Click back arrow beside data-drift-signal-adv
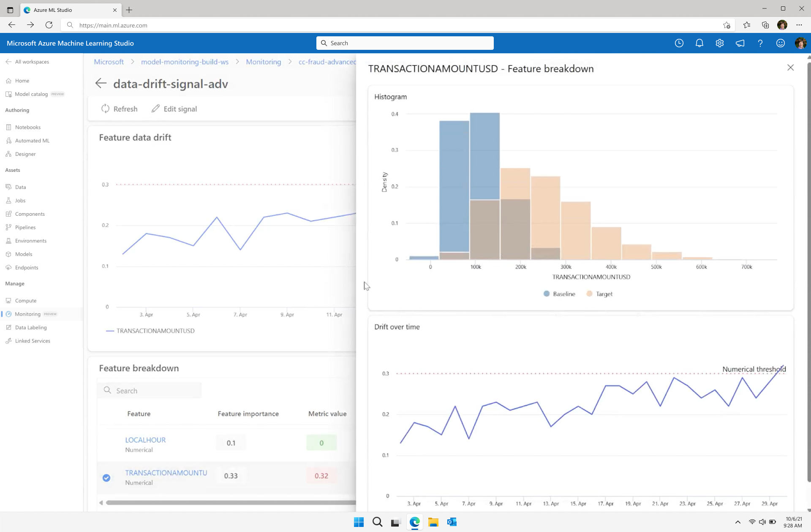The width and height of the screenshot is (811, 532). (x=101, y=83)
